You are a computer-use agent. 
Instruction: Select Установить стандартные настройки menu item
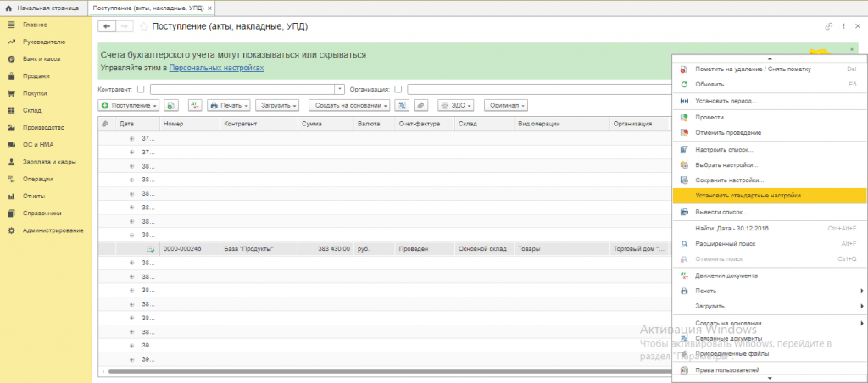(747, 195)
